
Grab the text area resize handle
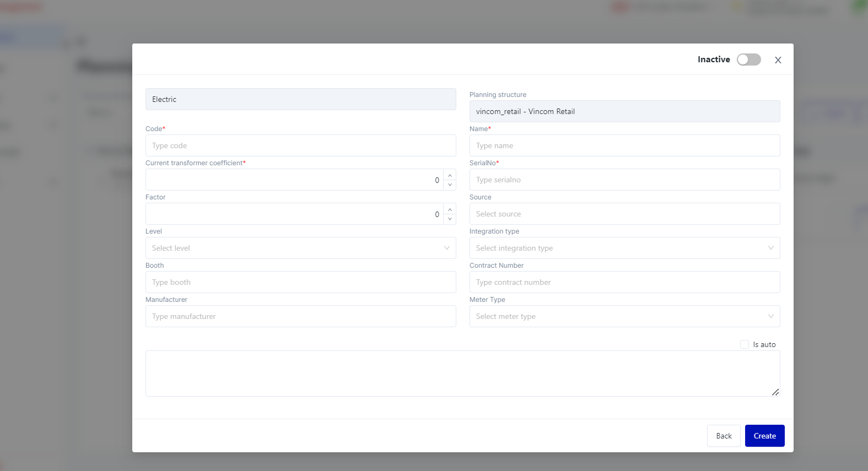coord(775,392)
